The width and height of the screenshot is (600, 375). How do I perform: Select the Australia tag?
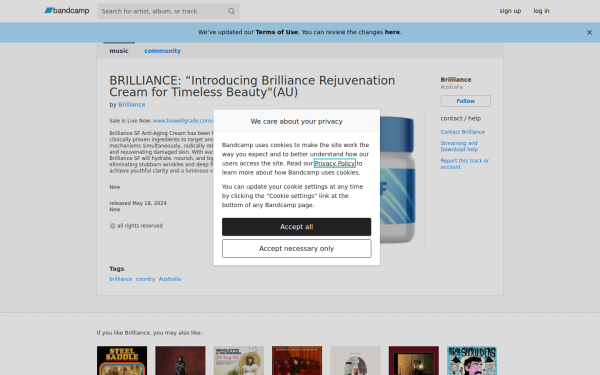(170, 279)
